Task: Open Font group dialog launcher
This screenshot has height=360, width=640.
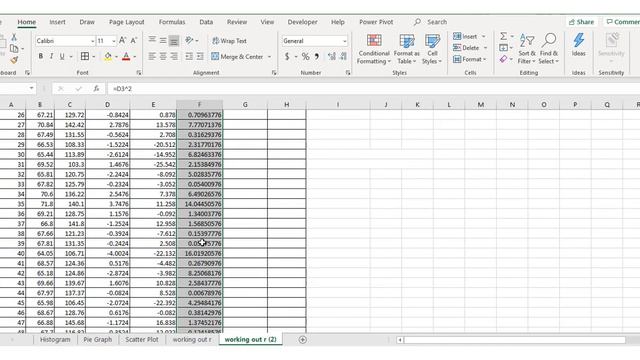Action: point(139,73)
